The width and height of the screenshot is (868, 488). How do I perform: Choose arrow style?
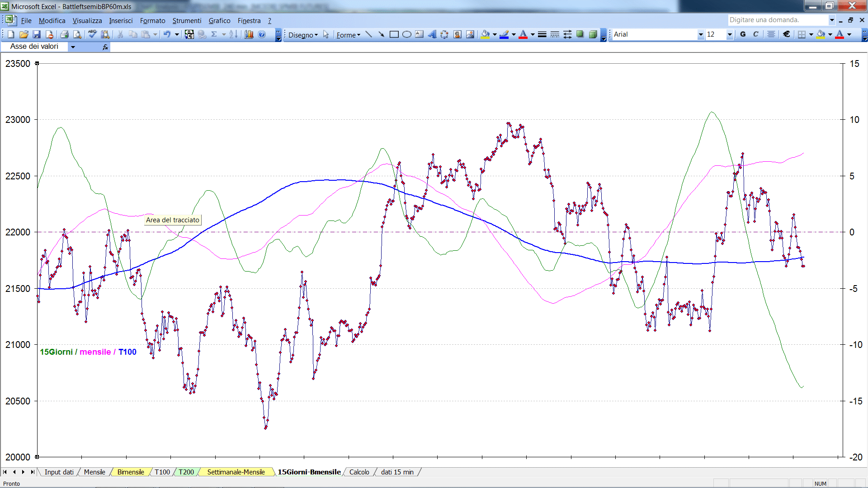[x=567, y=34]
